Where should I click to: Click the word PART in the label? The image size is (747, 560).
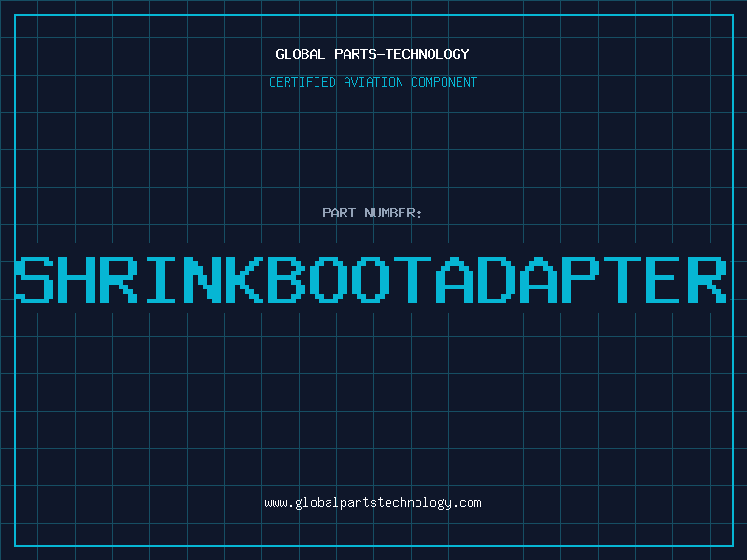click(x=339, y=213)
